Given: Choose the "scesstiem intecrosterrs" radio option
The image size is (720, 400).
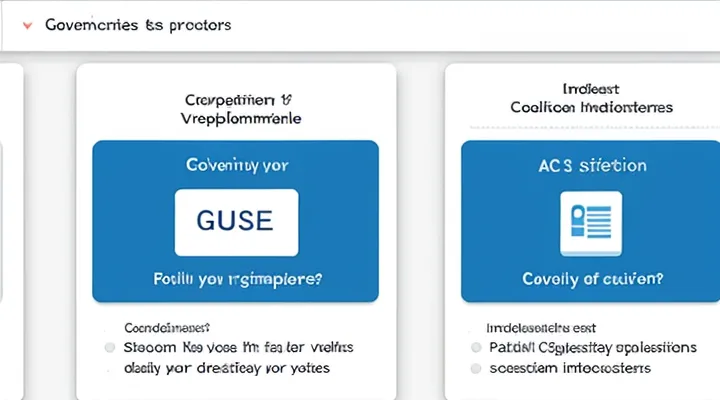Looking at the screenshot, I should pyautogui.click(x=475, y=368).
